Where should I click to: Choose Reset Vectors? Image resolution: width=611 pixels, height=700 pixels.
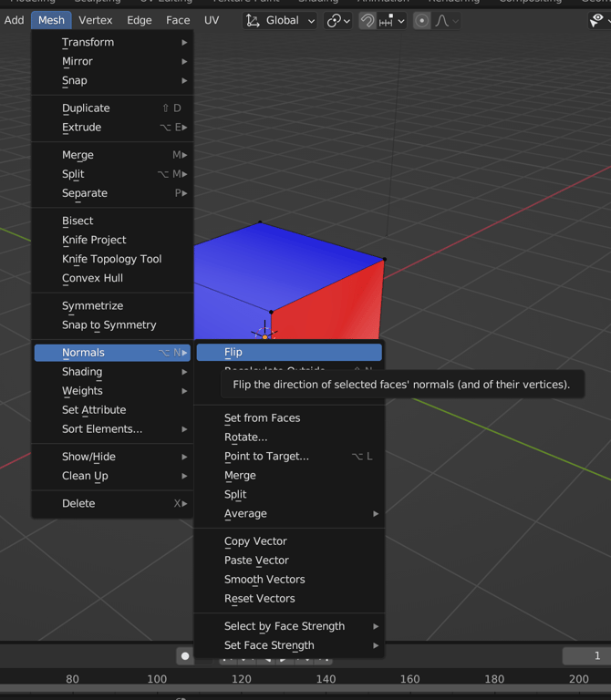289,599
